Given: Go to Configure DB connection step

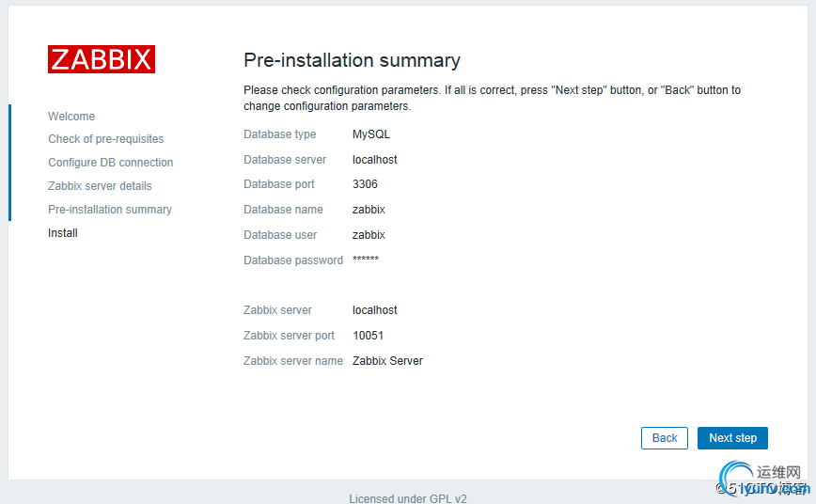Looking at the screenshot, I should [110, 163].
